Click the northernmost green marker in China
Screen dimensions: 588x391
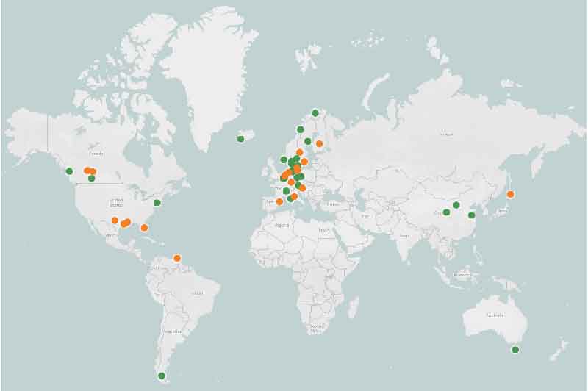coord(456,205)
